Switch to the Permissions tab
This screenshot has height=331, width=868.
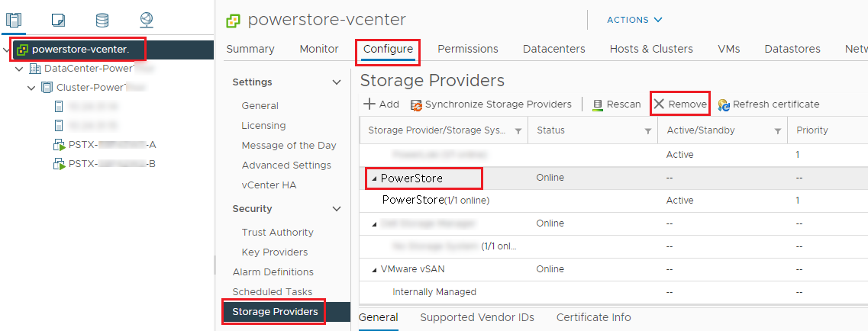(x=467, y=49)
